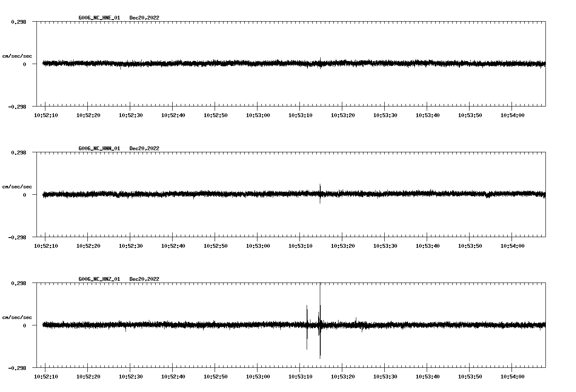Click 10:53:10 label under HNZ plot
The height and width of the screenshot is (392, 576).
click(300, 377)
